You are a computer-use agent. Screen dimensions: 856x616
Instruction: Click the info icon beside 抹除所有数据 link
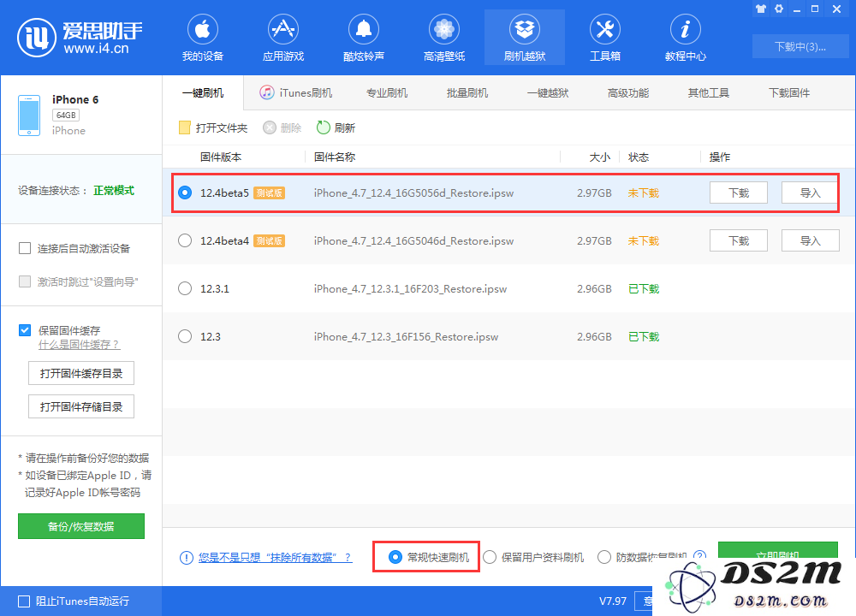[x=186, y=558]
